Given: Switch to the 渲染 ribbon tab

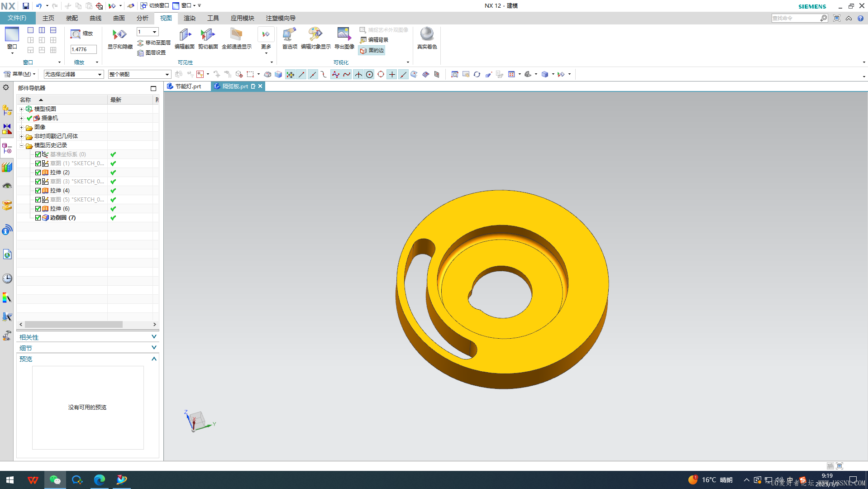Looking at the screenshot, I should (189, 18).
